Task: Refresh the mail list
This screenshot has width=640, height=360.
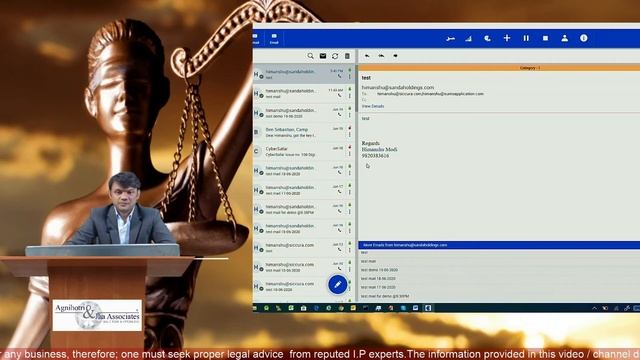Action: click(x=335, y=56)
